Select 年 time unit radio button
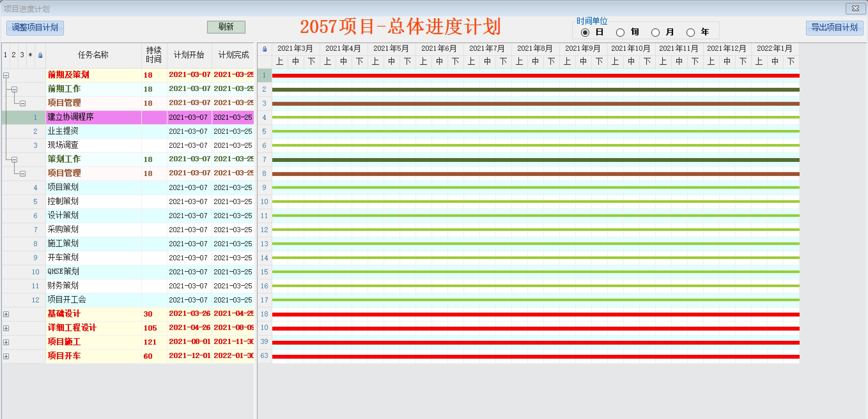 [x=690, y=33]
